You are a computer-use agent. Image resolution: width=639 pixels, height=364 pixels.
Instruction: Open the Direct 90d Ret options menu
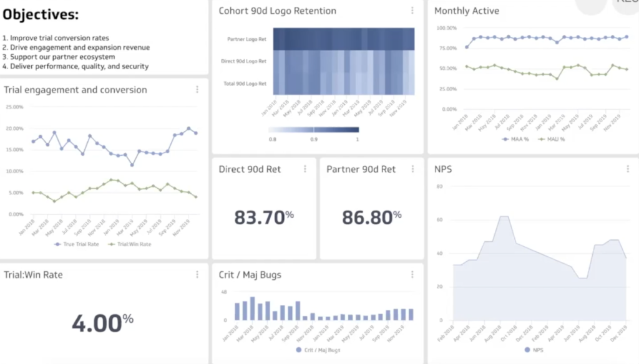304,169
